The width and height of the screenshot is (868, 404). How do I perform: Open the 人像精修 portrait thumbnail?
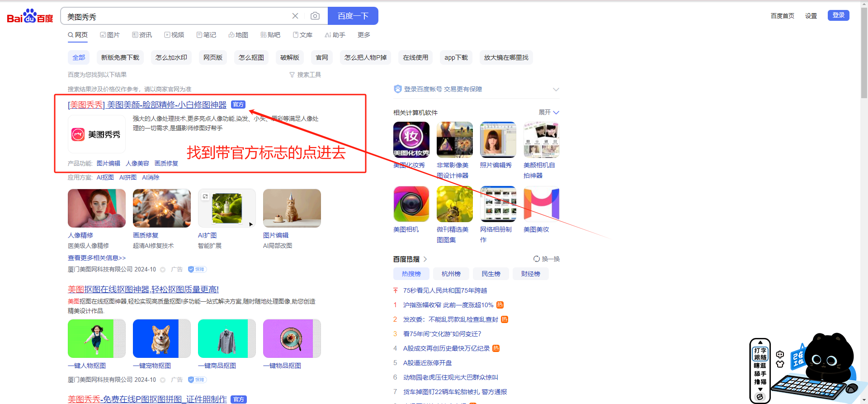97,208
